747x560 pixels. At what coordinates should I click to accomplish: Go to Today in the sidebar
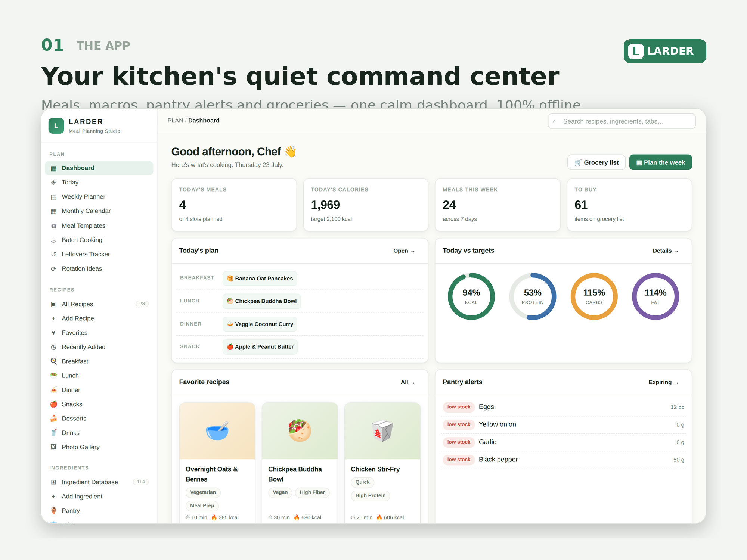[99, 183]
